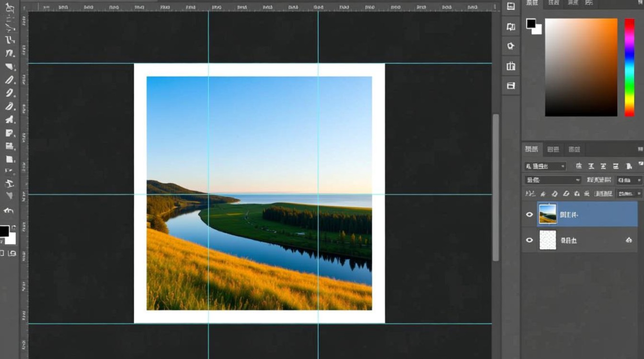Open the layer filter type dropdown
This screenshot has width=644, height=359.
[x=545, y=166]
